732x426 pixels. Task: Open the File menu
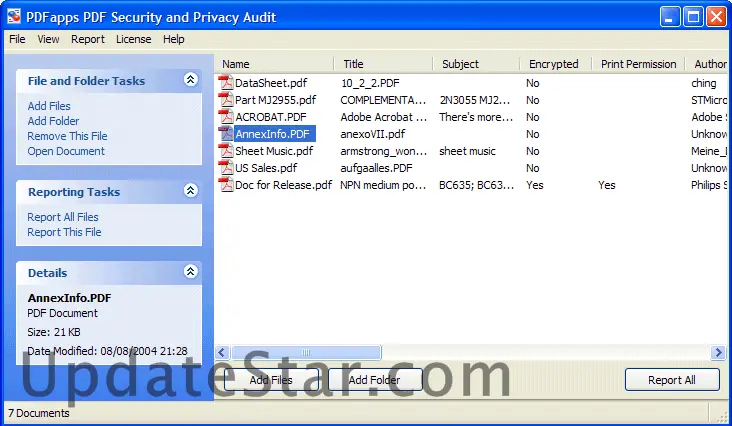coord(17,39)
